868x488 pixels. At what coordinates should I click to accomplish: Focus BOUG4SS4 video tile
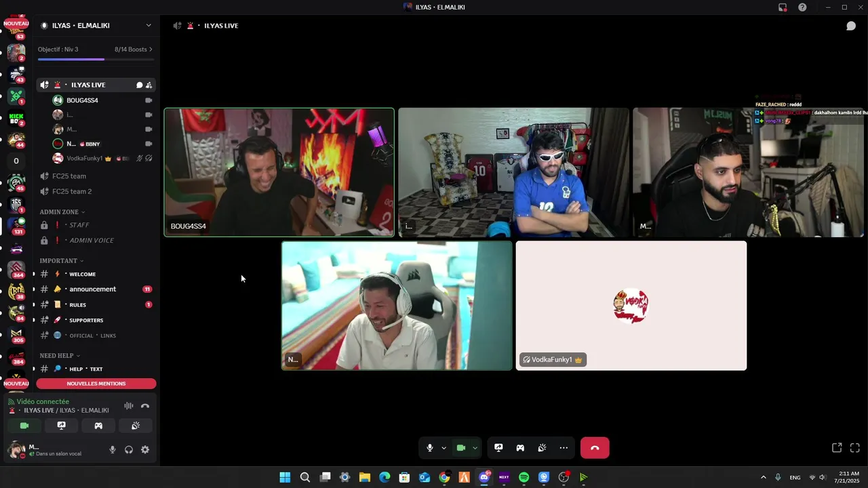(279, 172)
